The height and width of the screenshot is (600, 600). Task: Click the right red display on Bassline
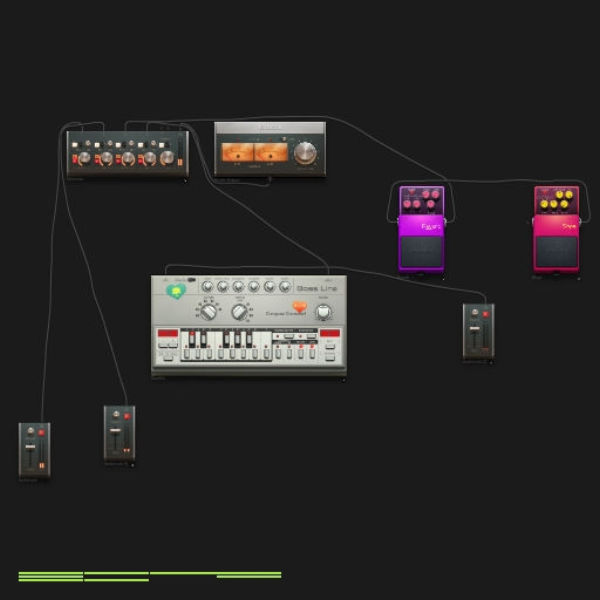330,333
